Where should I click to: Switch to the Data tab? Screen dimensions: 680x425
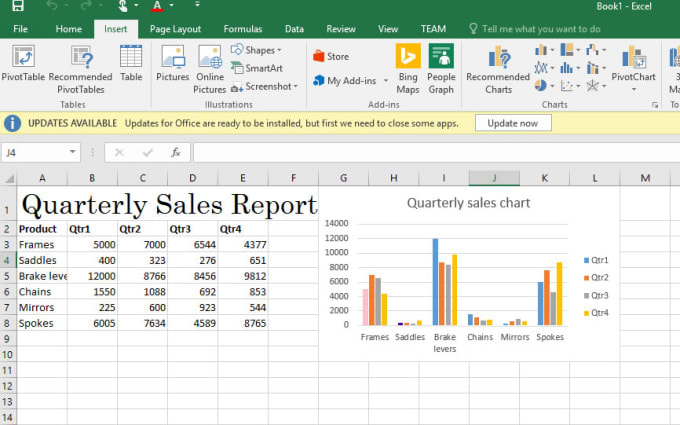pyautogui.click(x=294, y=29)
